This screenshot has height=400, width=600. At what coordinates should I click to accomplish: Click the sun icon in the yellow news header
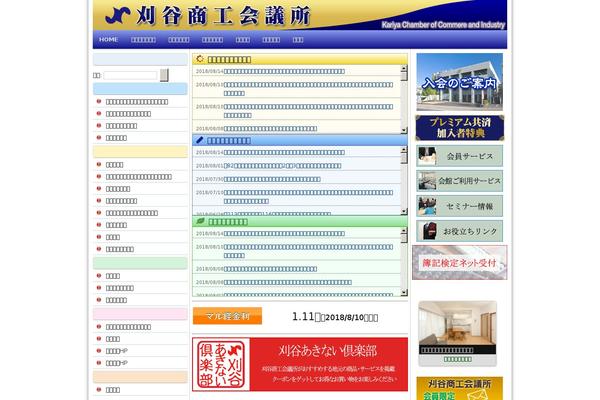coord(200,59)
